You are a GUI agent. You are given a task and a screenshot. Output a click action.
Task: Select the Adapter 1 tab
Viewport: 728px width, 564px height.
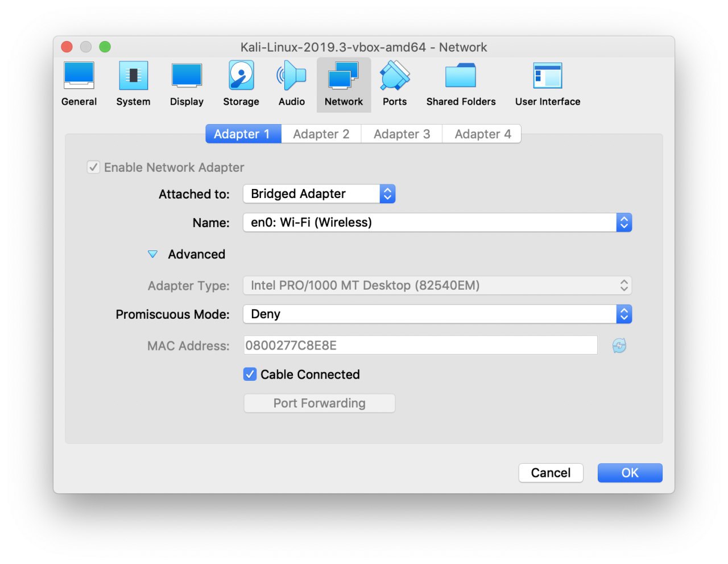(243, 134)
